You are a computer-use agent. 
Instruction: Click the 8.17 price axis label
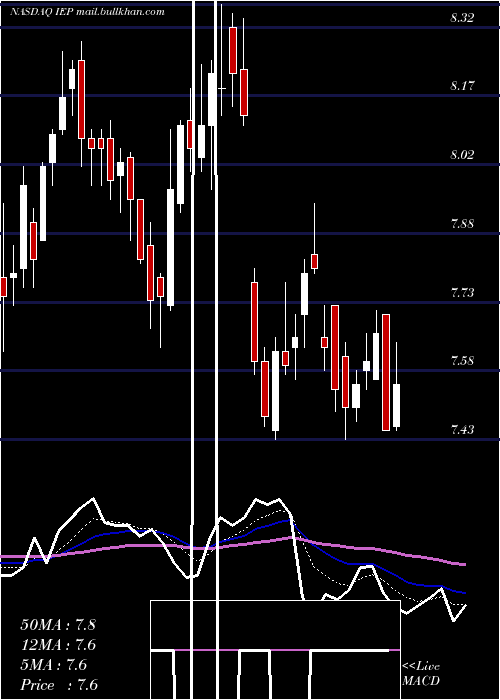462,85
